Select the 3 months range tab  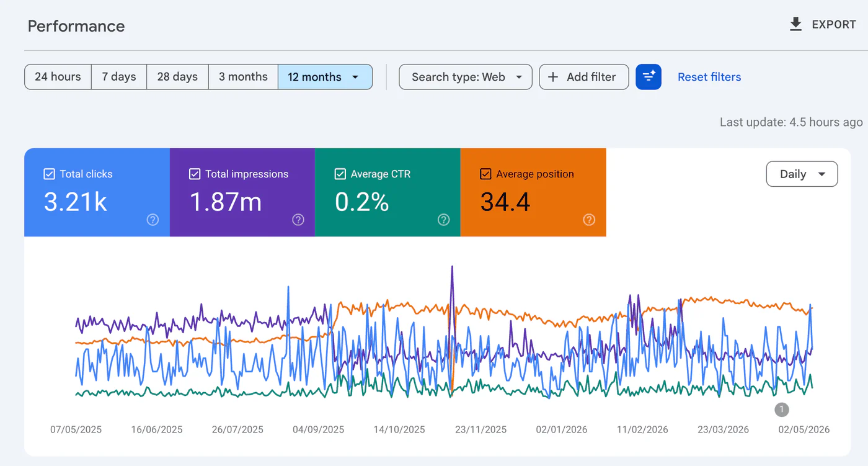[x=243, y=77]
